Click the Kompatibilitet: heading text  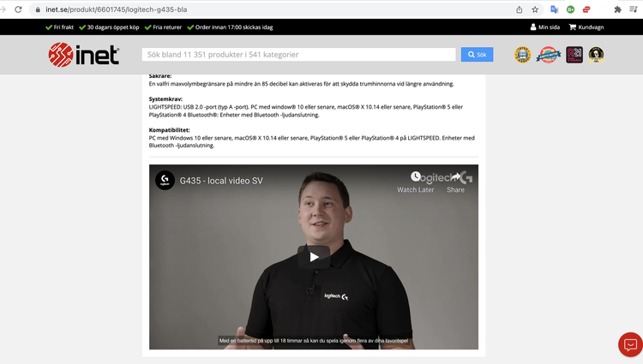pyautogui.click(x=169, y=130)
